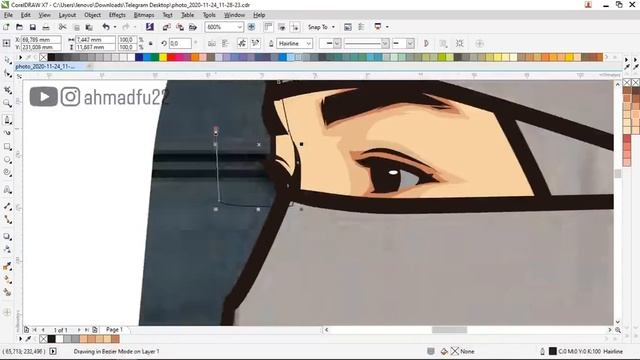Viewport: 640px width, 360px height.
Task: Click the Undo arrow icon
Action: [x=106, y=27]
